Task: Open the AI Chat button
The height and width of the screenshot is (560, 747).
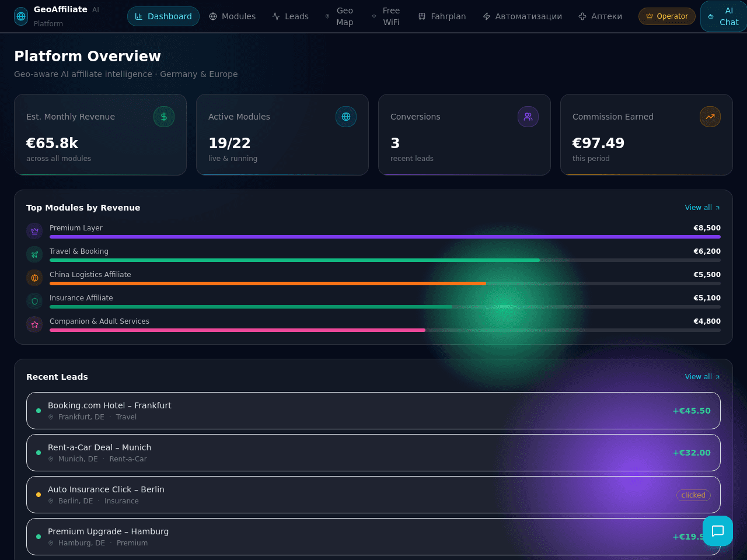Action: click(x=724, y=16)
